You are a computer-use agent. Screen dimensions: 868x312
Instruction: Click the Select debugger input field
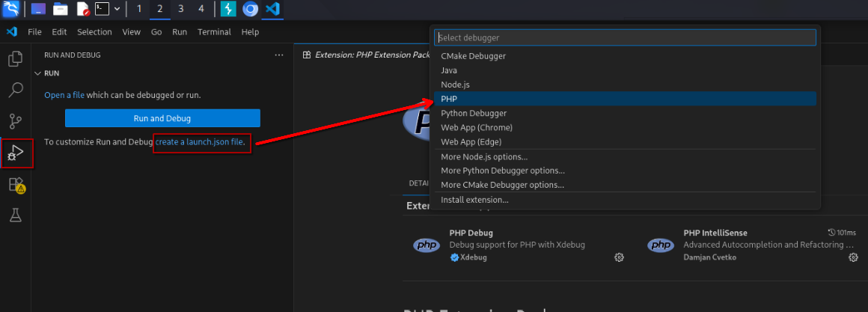click(625, 37)
